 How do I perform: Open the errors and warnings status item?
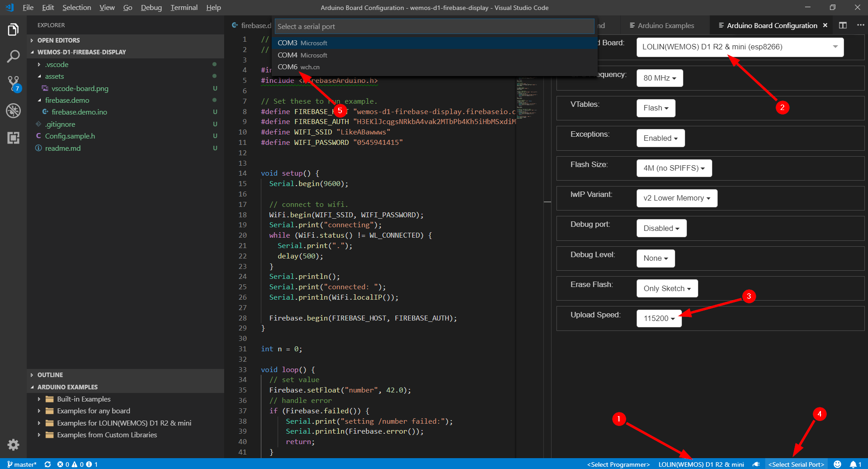77,464
